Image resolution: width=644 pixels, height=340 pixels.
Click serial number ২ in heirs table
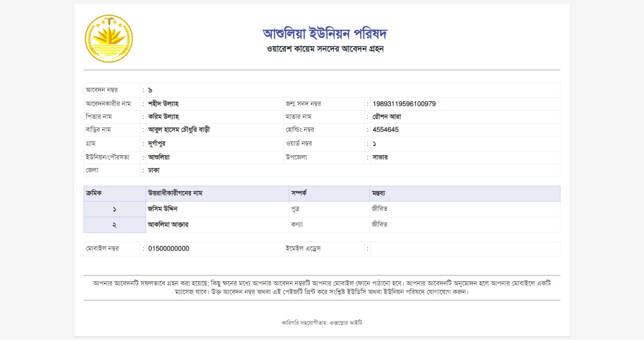point(115,225)
